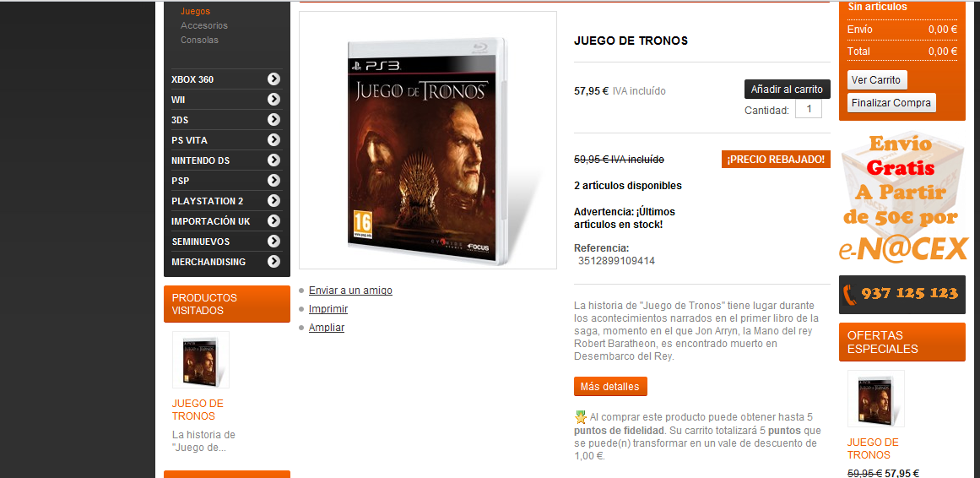The width and height of the screenshot is (980, 478).
Task: Click the SEMINUEVOS arrow icon
Action: pyautogui.click(x=273, y=241)
